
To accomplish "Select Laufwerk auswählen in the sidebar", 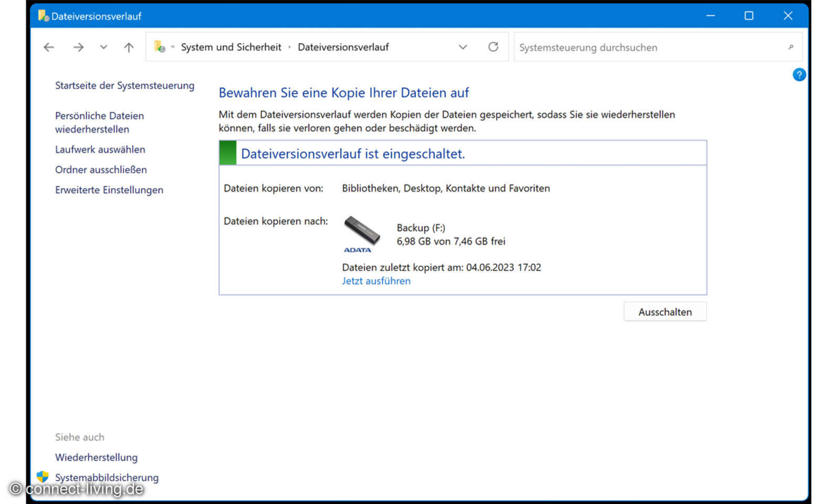I will click(100, 149).
